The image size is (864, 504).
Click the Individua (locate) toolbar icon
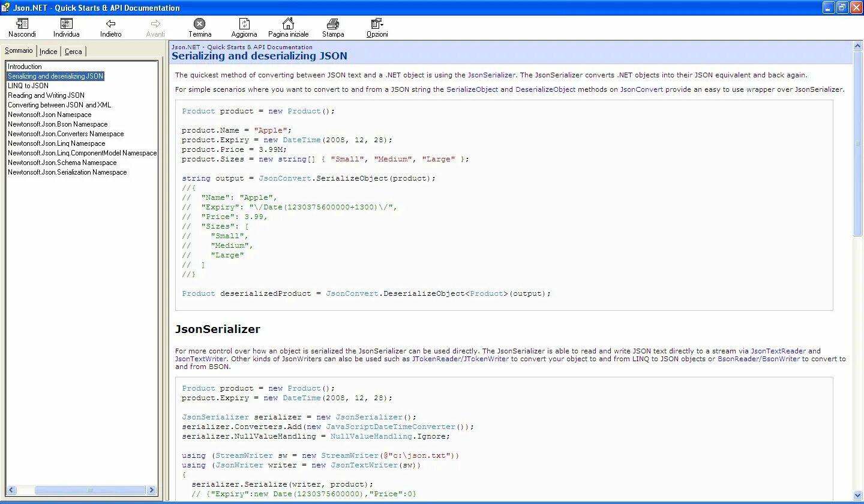click(66, 24)
